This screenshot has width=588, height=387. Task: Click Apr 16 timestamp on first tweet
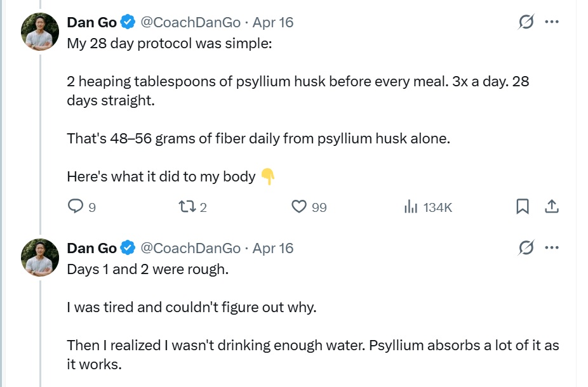[273, 22]
